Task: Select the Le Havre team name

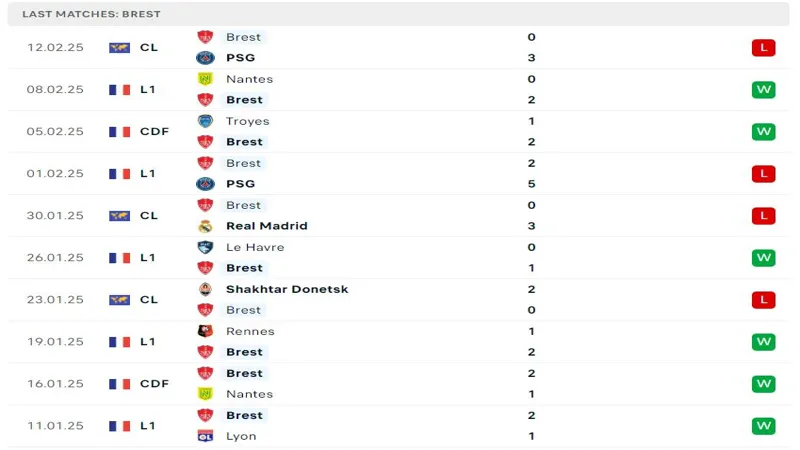Action: pyautogui.click(x=255, y=247)
